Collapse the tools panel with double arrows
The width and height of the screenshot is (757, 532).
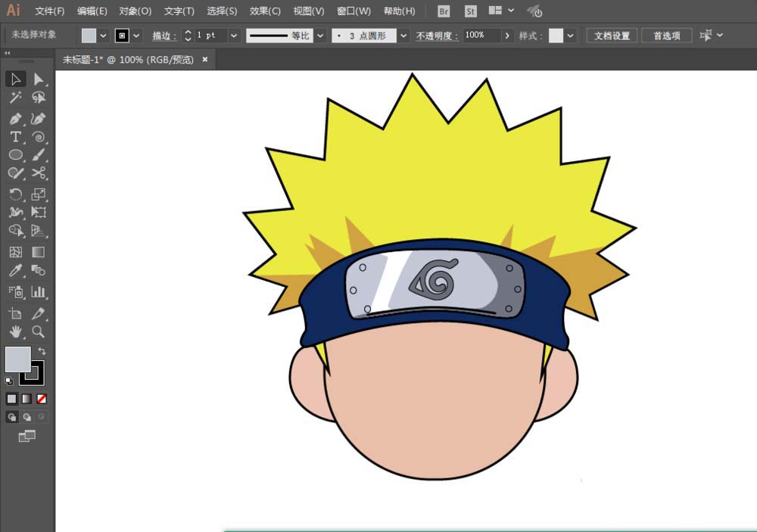8,53
